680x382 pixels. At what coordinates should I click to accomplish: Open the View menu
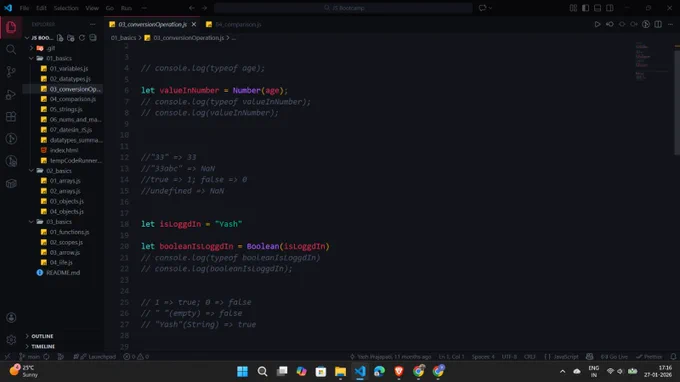[x=92, y=8]
